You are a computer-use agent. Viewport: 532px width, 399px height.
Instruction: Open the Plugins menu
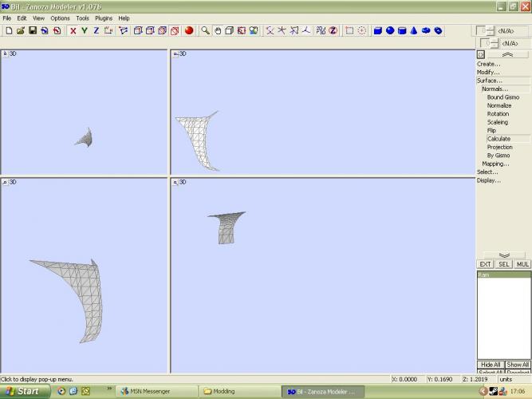coord(104,18)
